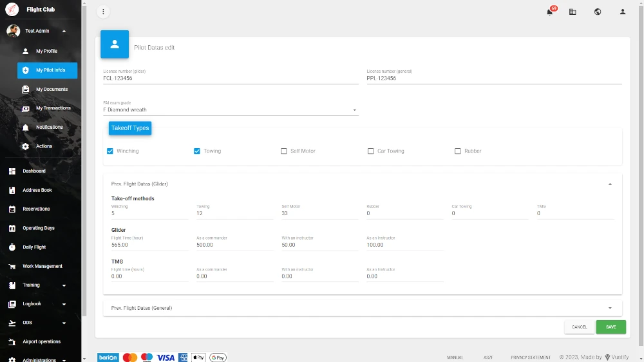The image size is (644, 362).
Task: Enable the Self Motor checkbox
Action: [284, 151]
